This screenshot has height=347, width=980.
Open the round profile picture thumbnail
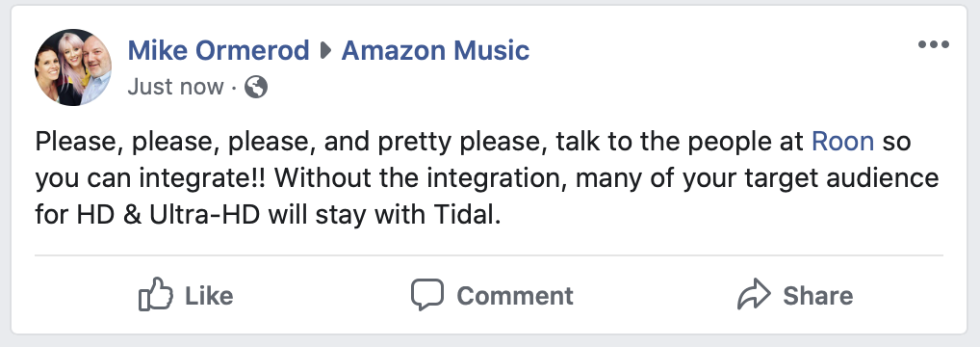point(72,67)
